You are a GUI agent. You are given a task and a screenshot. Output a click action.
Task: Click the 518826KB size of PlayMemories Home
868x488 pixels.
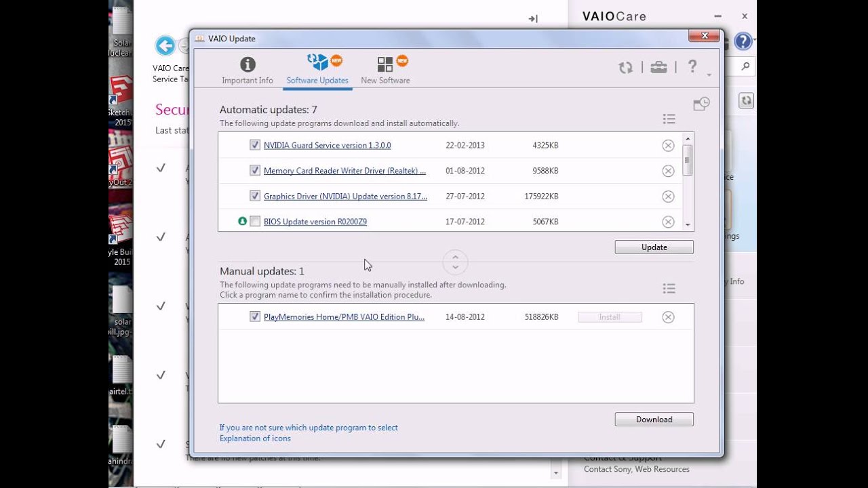pyautogui.click(x=541, y=317)
